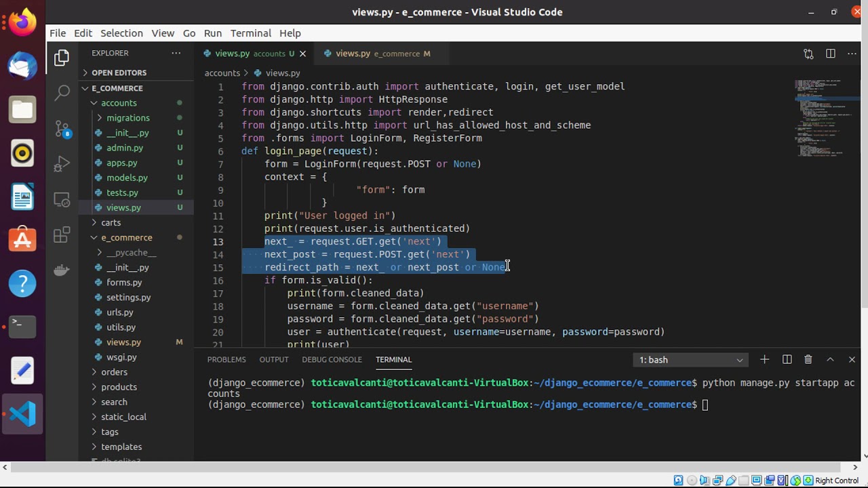Image resolution: width=868 pixels, height=488 pixels.
Task: Open Help from the dock
Action: [x=22, y=283]
